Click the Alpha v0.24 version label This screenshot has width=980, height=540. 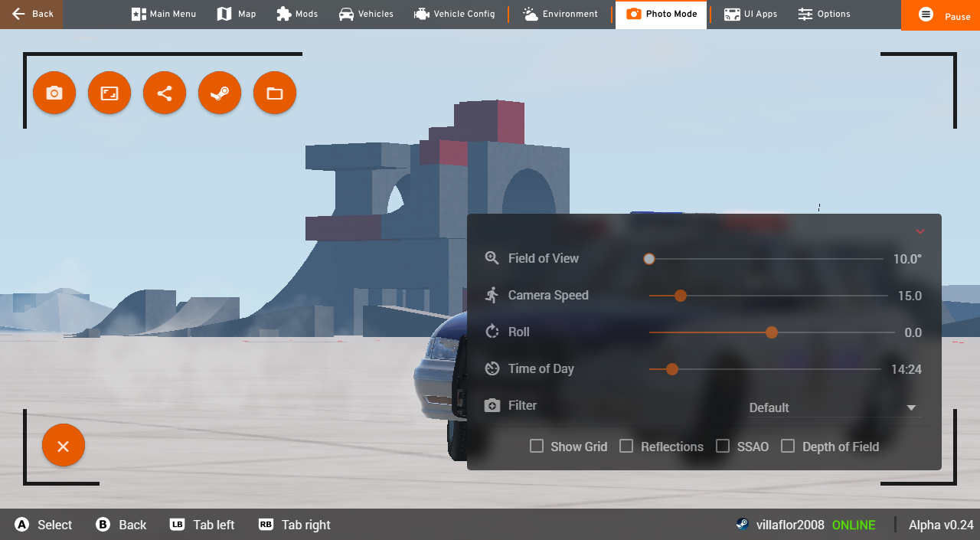(x=941, y=525)
